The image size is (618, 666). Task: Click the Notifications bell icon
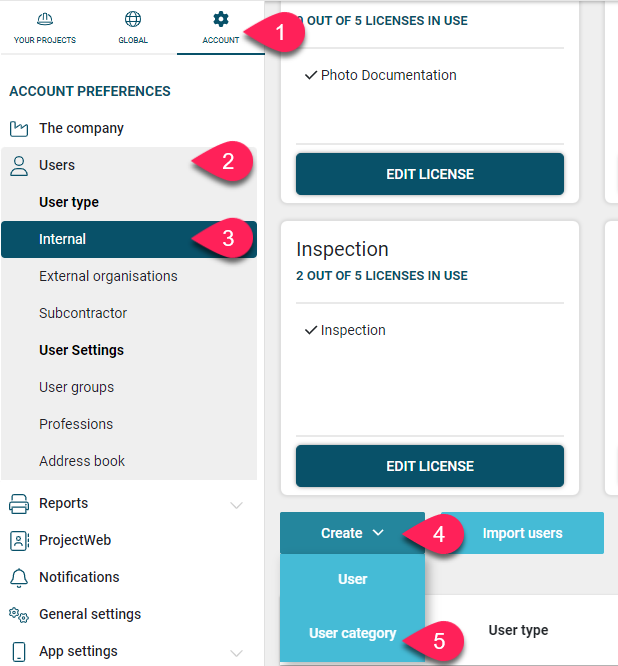(x=19, y=578)
